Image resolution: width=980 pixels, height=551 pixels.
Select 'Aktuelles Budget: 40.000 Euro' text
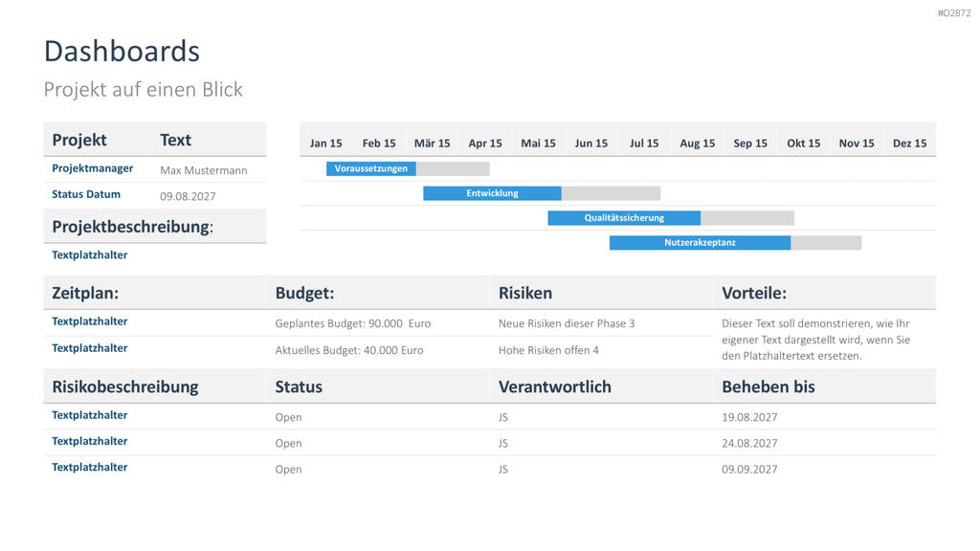[x=349, y=350]
